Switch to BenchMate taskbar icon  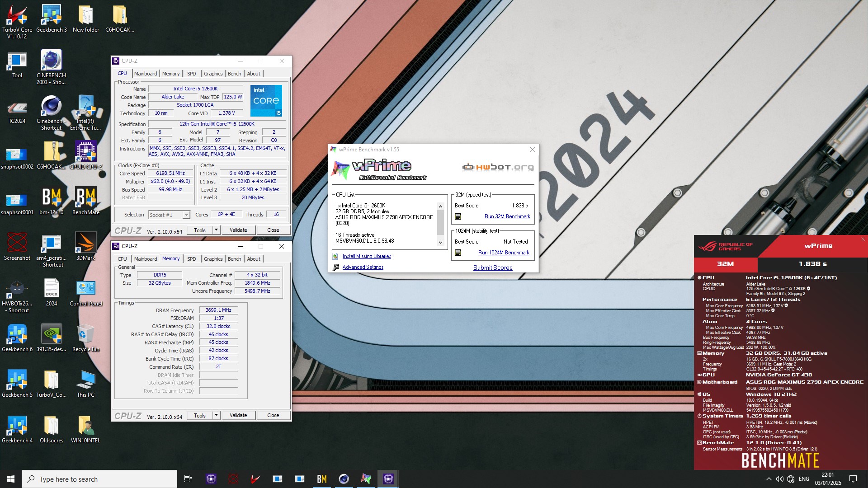(x=322, y=479)
